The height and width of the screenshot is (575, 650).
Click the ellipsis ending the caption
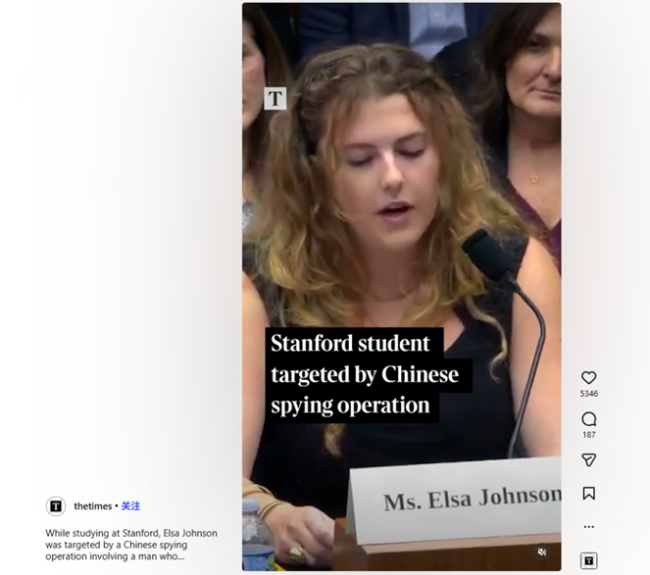180,557
